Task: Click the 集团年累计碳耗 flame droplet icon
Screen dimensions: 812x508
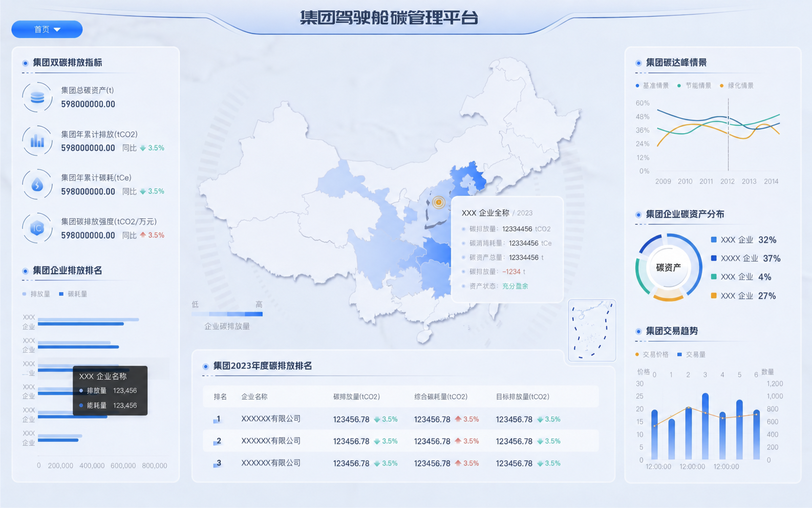Action: click(x=37, y=184)
